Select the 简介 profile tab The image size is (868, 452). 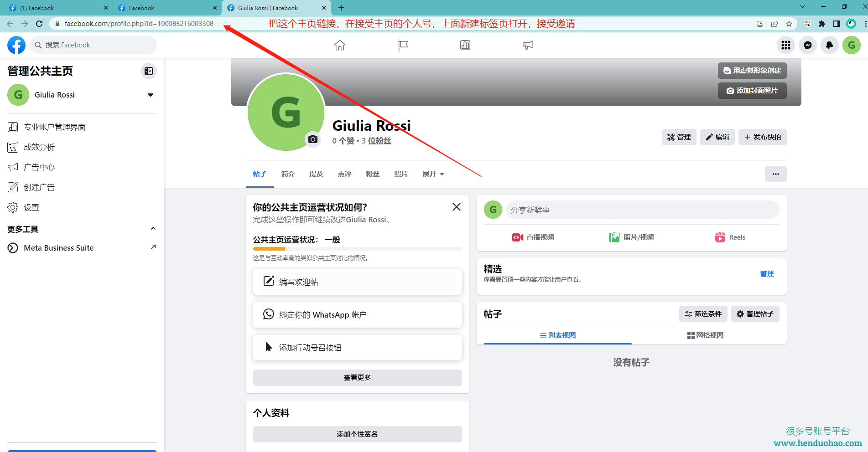(288, 174)
